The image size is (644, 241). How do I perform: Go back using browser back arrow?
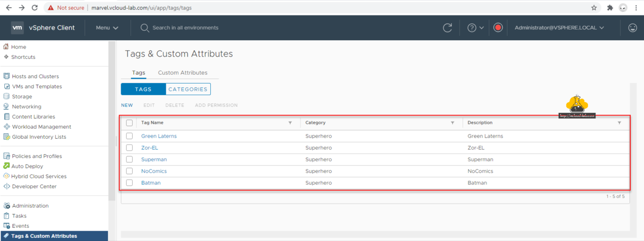pyautogui.click(x=9, y=7)
